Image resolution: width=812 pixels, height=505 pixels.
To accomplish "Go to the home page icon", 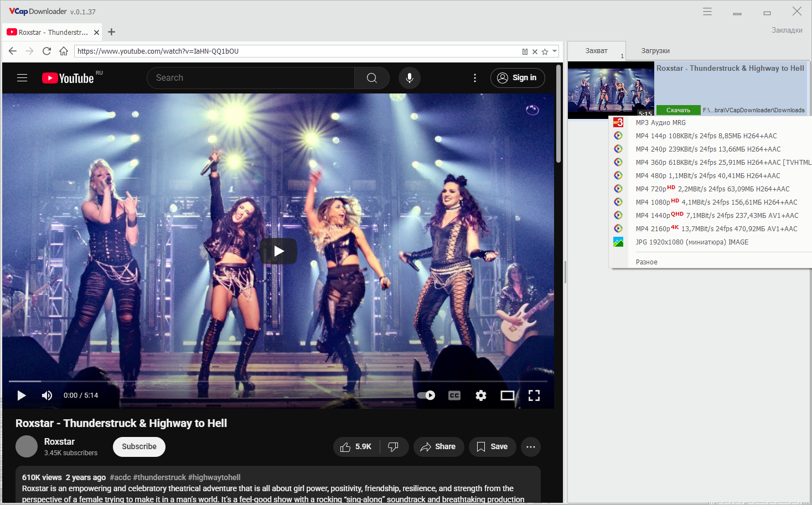I will click(x=64, y=51).
